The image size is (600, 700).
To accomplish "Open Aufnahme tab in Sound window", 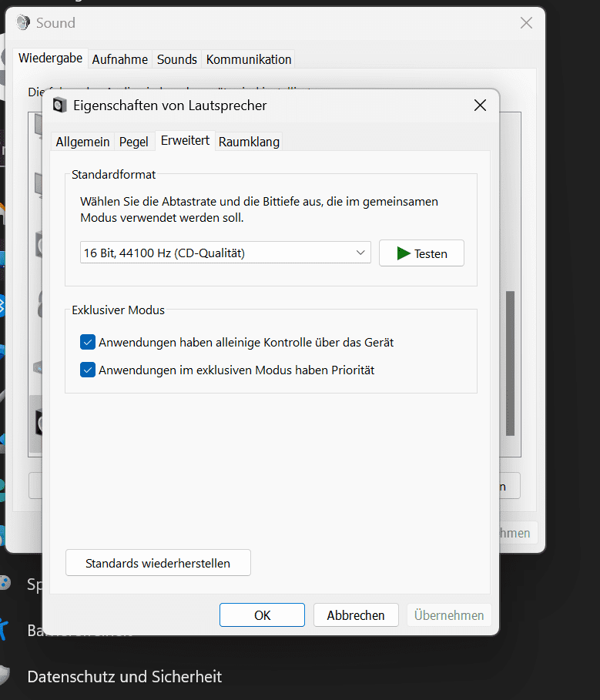I will (x=119, y=59).
